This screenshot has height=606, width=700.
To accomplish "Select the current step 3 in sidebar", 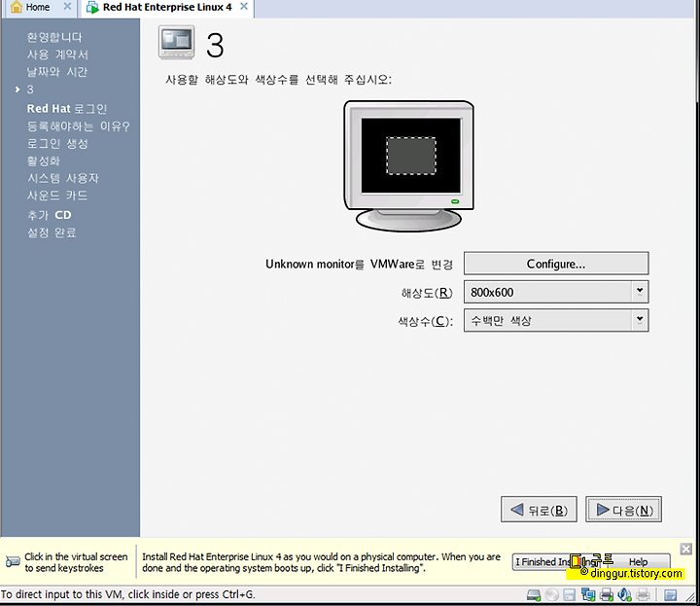I will 30,89.
